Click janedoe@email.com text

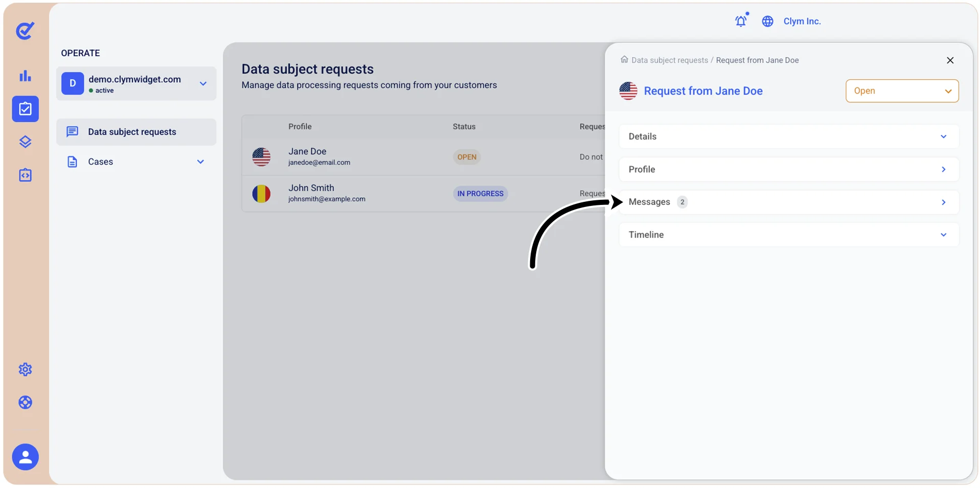coord(319,162)
